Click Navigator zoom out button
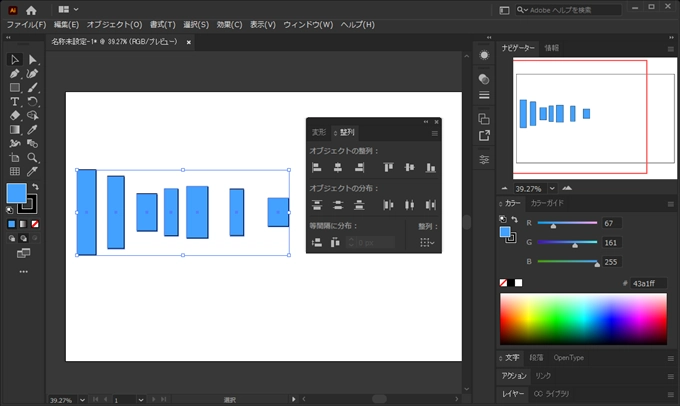 pyautogui.click(x=504, y=188)
